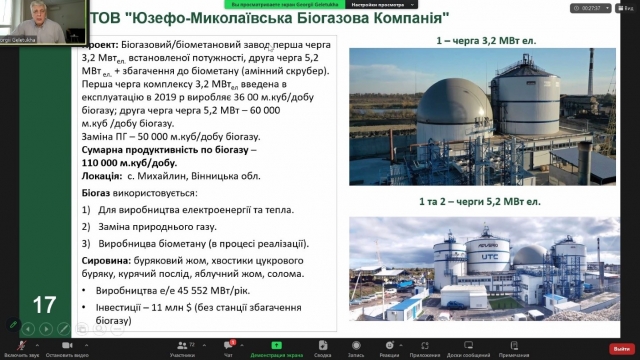Select the slideshow pen pointer tool
The height and width of the screenshot is (360, 640).
point(64,329)
